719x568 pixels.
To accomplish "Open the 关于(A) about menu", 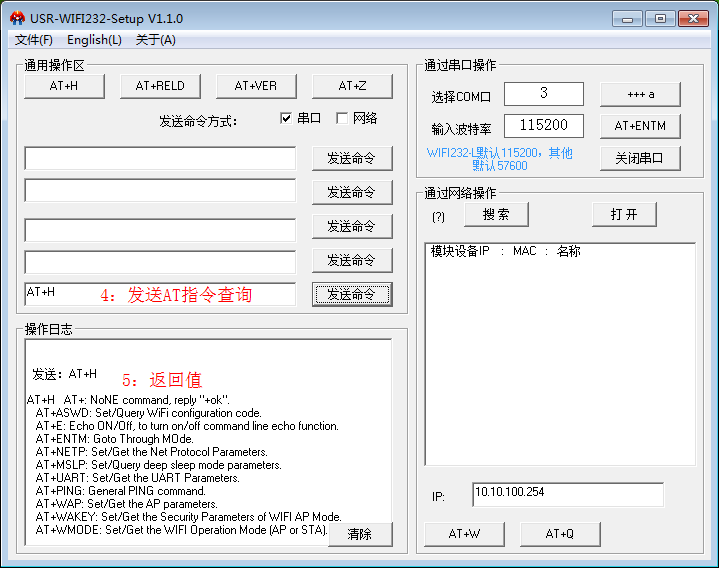I will (x=155, y=40).
